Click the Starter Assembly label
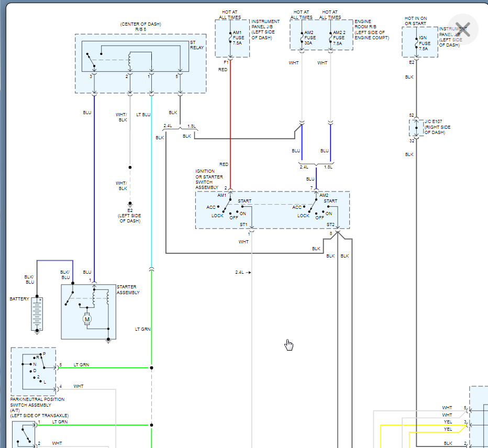Screen dimensions: 488x448 click(x=128, y=289)
